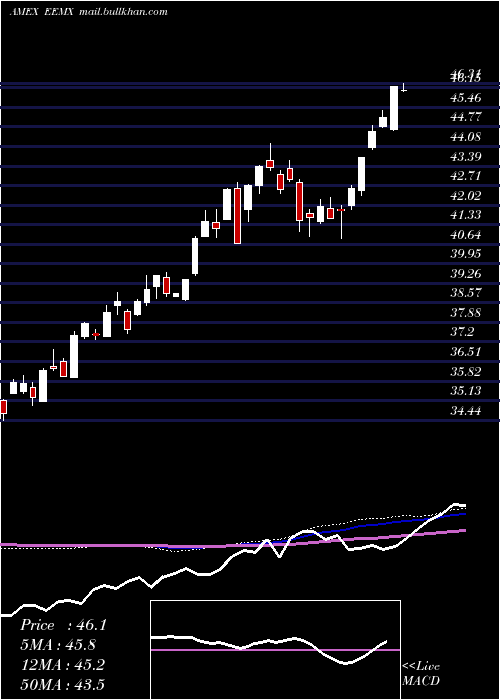Image resolution: width=500 pixels, height=700 pixels.
Task: Click the mail.bullkhan.com watermark text
Action: point(123,12)
